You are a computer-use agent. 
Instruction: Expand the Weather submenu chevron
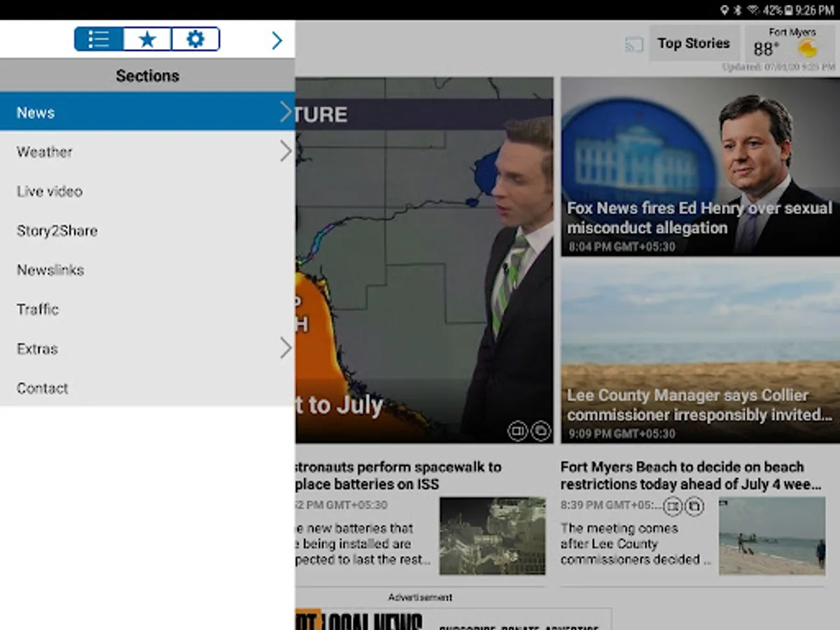click(x=286, y=151)
